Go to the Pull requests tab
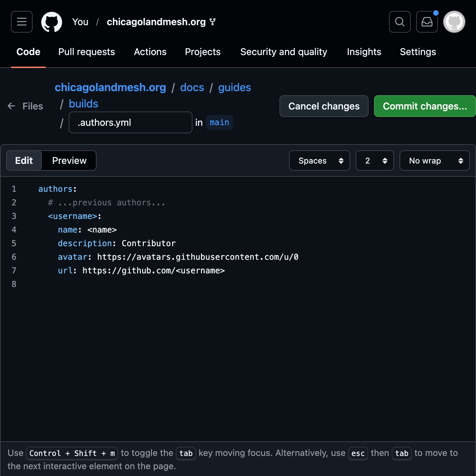Screen dimensions: 476x476 (x=87, y=52)
